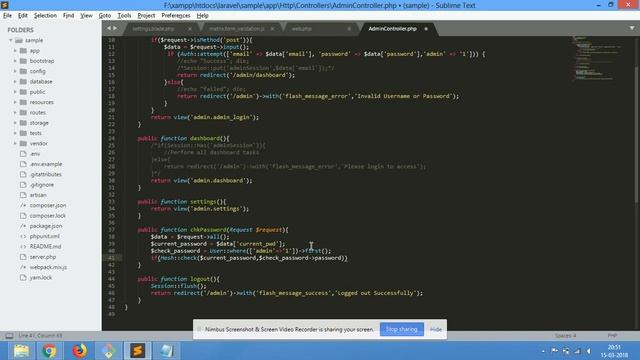Click the taskbar clock showing 20:51
The height and width of the screenshot is (360, 640).
click(x=614, y=351)
